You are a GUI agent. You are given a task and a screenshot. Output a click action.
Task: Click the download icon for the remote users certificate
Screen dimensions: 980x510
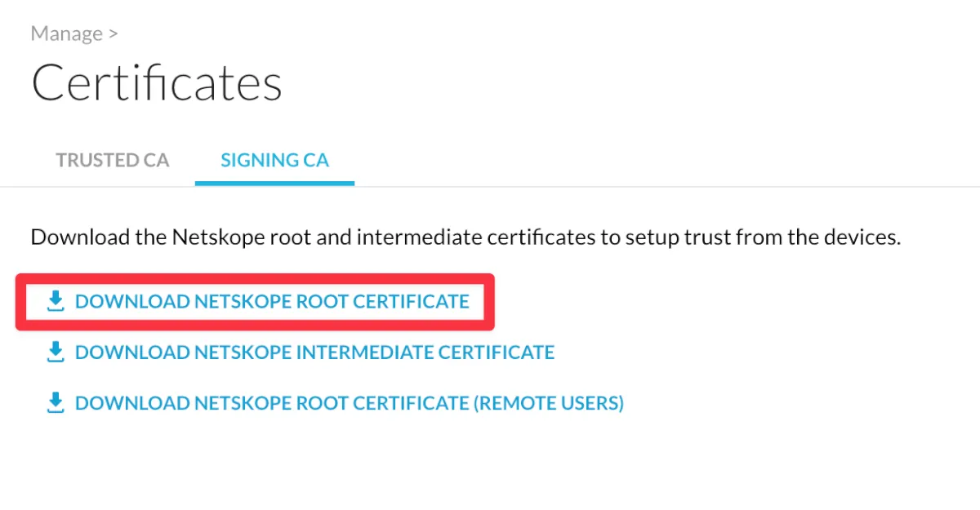[x=56, y=403]
